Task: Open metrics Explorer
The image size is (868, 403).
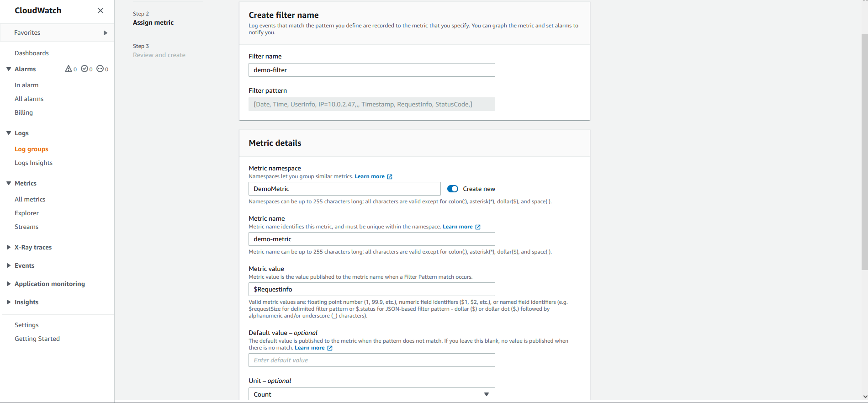Action: coord(26,213)
